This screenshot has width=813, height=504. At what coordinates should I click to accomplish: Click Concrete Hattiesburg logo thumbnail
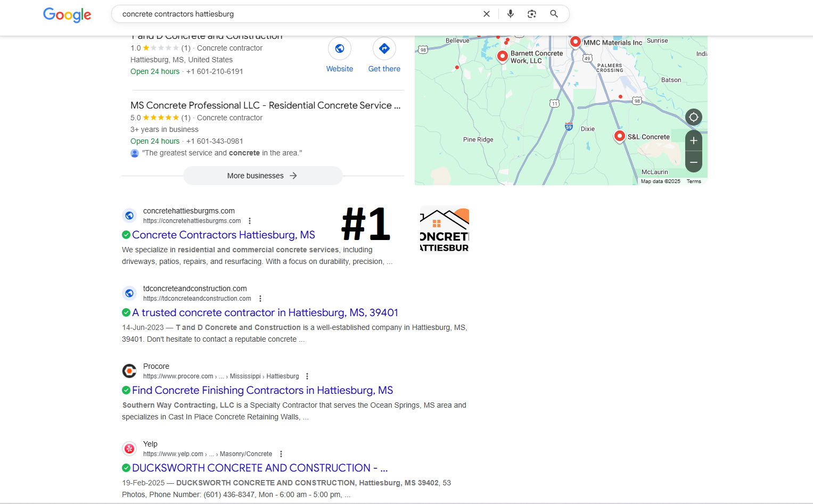coord(445,229)
